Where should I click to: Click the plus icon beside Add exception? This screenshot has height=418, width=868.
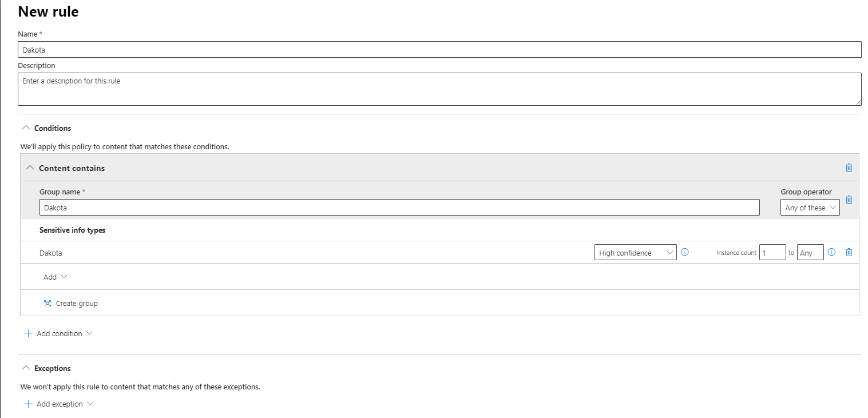pyautogui.click(x=29, y=404)
